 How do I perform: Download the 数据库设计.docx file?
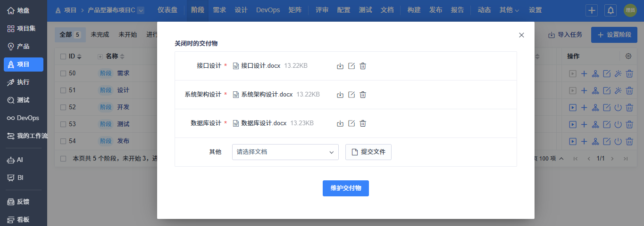pyautogui.click(x=340, y=123)
